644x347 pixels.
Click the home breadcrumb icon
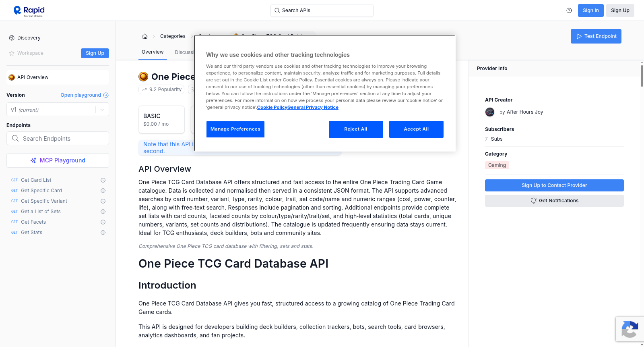click(x=145, y=36)
